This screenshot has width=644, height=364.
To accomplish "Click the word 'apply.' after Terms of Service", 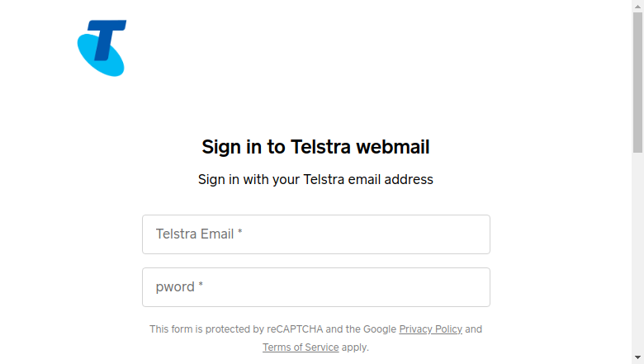I will 355,347.
